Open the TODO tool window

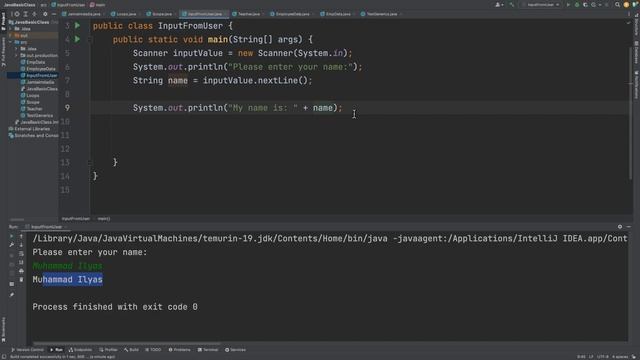153,350
